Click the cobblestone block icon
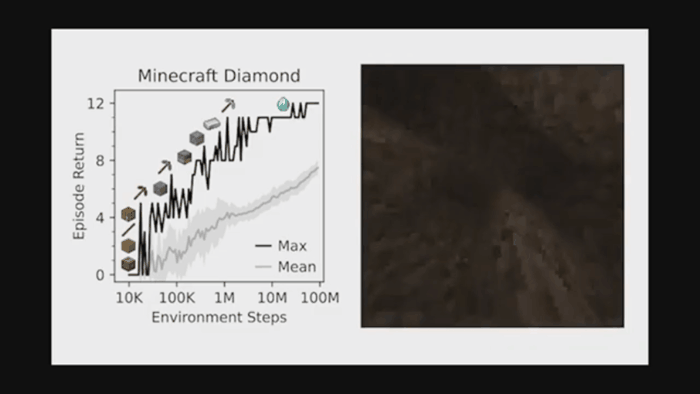The width and height of the screenshot is (700, 394). [x=160, y=189]
